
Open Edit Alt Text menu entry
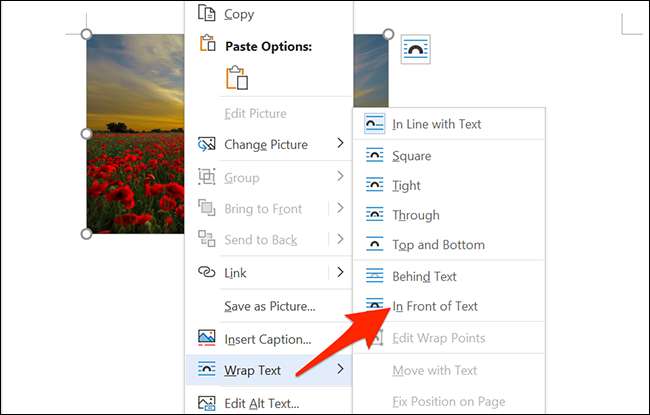point(263,403)
